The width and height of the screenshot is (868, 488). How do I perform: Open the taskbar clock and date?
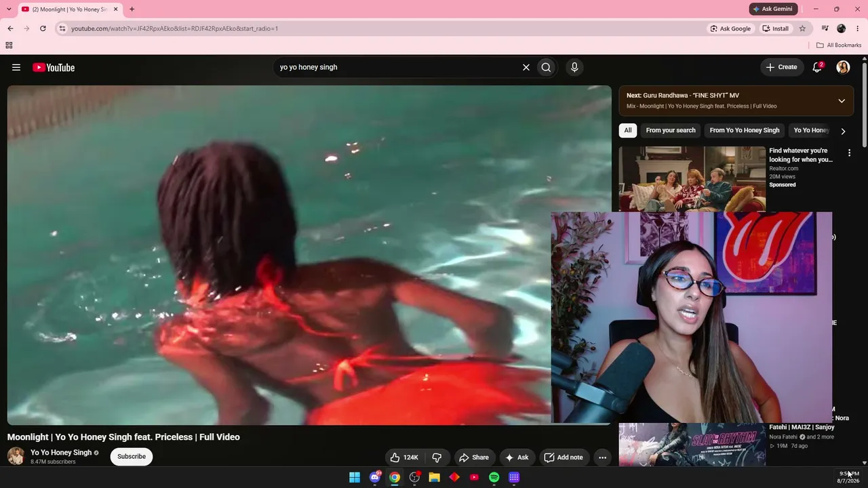click(x=848, y=477)
